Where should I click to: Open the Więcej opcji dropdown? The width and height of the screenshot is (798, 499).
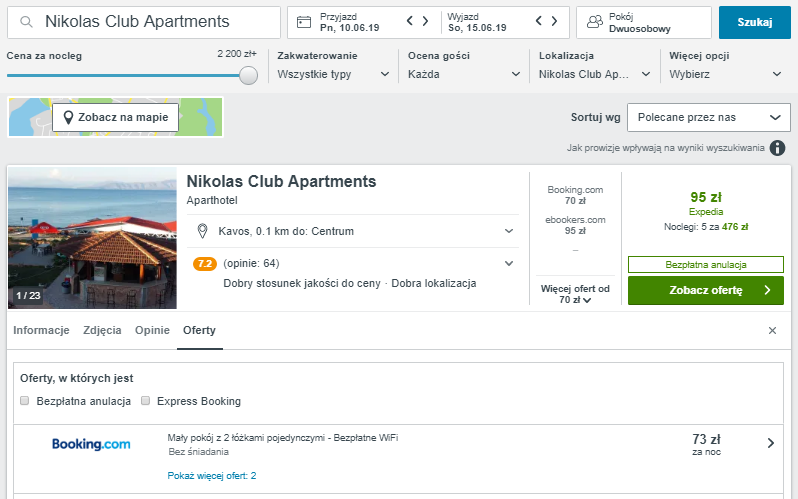(725, 74)
